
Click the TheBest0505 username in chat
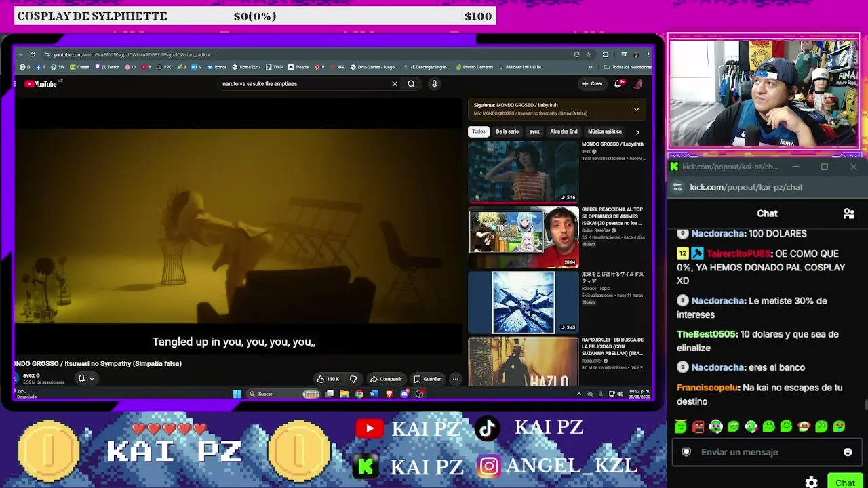[x=706, y=334]
